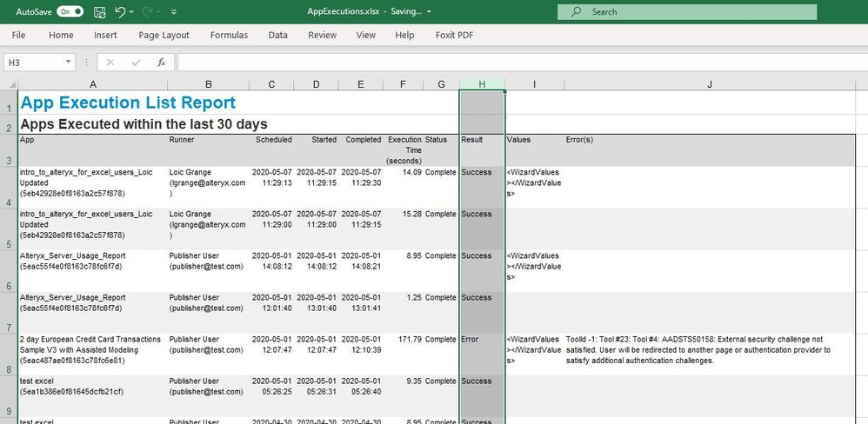Select column C header
Viewport: 868px width, 424px height.
coord(271,84)
